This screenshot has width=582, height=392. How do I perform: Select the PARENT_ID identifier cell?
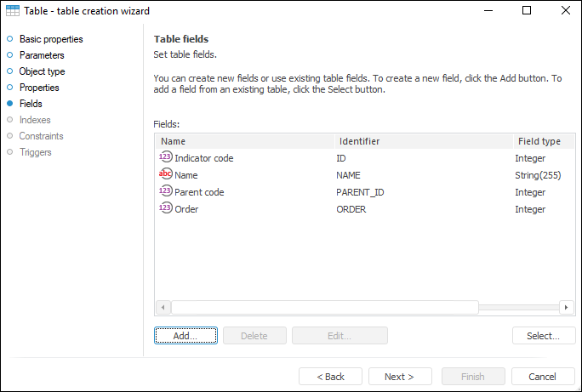361,192
